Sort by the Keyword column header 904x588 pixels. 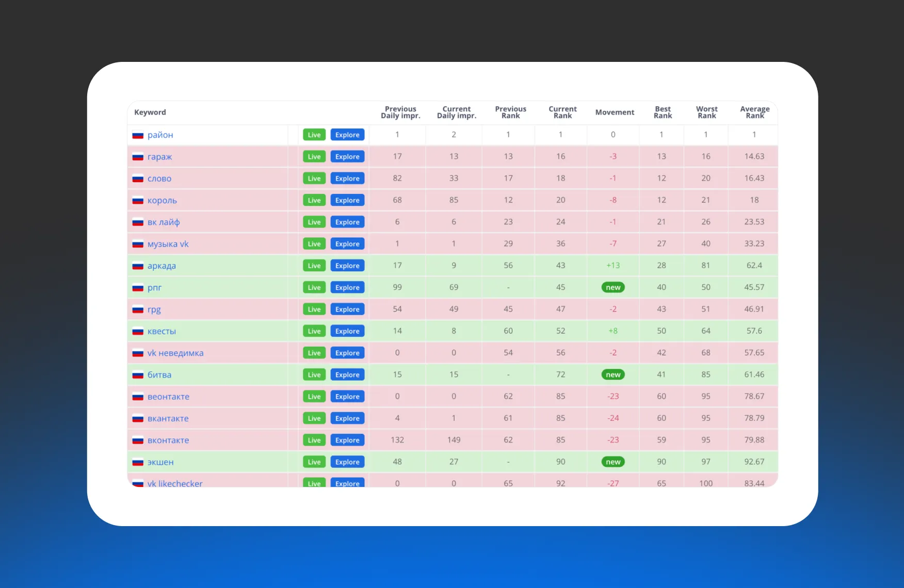pos(150,112)
